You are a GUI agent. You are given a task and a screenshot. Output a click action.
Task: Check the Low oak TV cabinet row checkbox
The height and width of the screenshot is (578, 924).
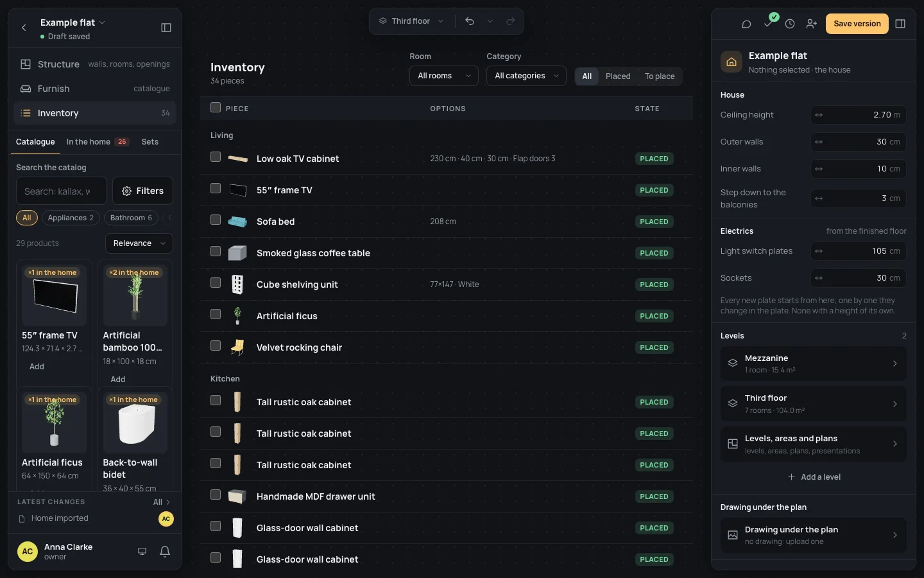tap(216, 157)
